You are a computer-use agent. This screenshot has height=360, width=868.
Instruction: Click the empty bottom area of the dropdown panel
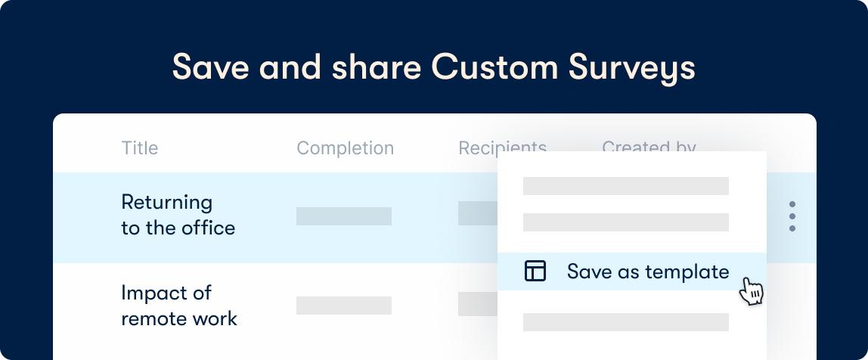coord(631,348)
